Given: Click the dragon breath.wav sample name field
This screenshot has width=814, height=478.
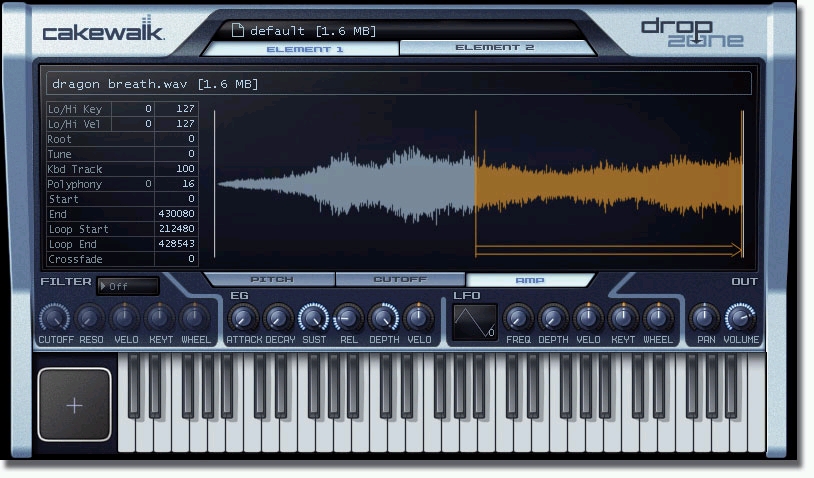Looking at the screenshot, I should click(x=399, y=84).
